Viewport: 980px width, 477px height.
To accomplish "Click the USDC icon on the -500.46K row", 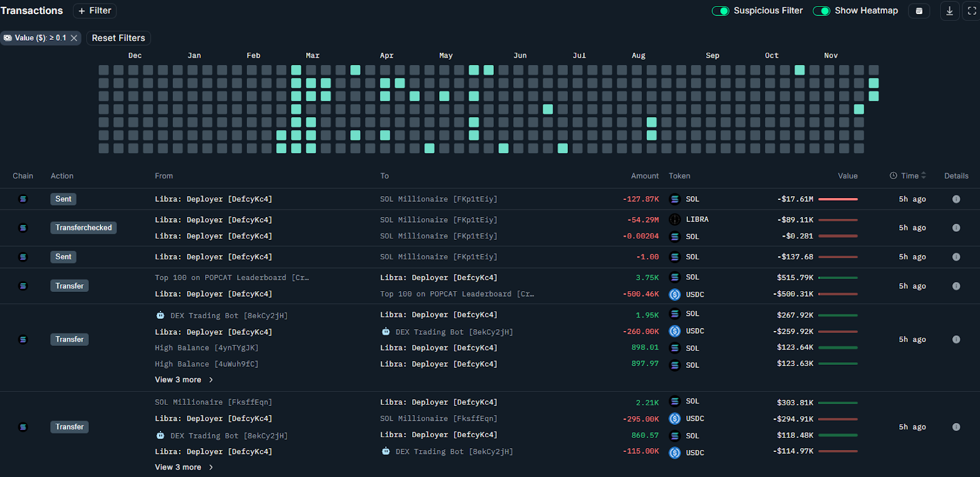I will [675, 295].
